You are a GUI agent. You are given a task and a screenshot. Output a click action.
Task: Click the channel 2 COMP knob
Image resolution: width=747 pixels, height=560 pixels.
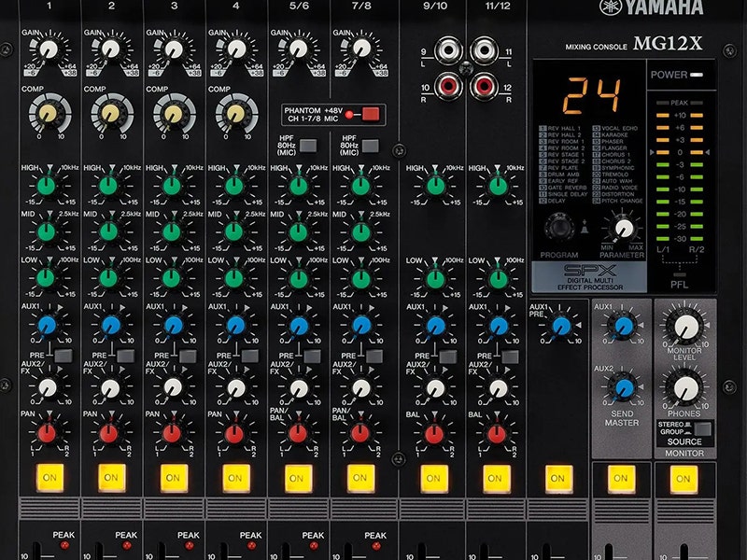tap(110, 113)
